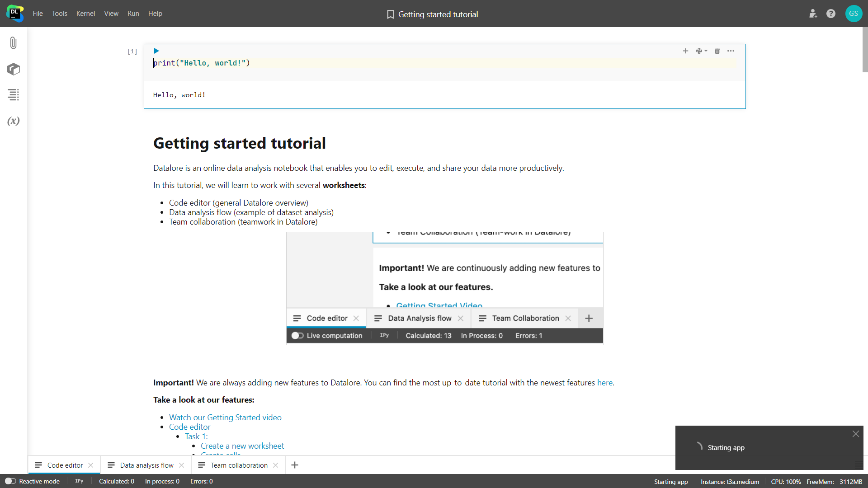This screenshot has width=868, height=488.
Task: Click inside the print Hello world code
Action: pyautogui.click(x=202, y=63)
